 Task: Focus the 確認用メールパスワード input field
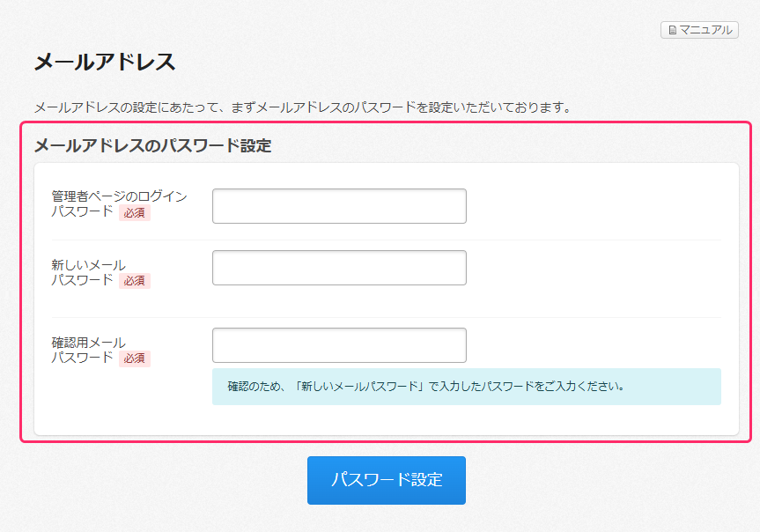click(339, 345)
